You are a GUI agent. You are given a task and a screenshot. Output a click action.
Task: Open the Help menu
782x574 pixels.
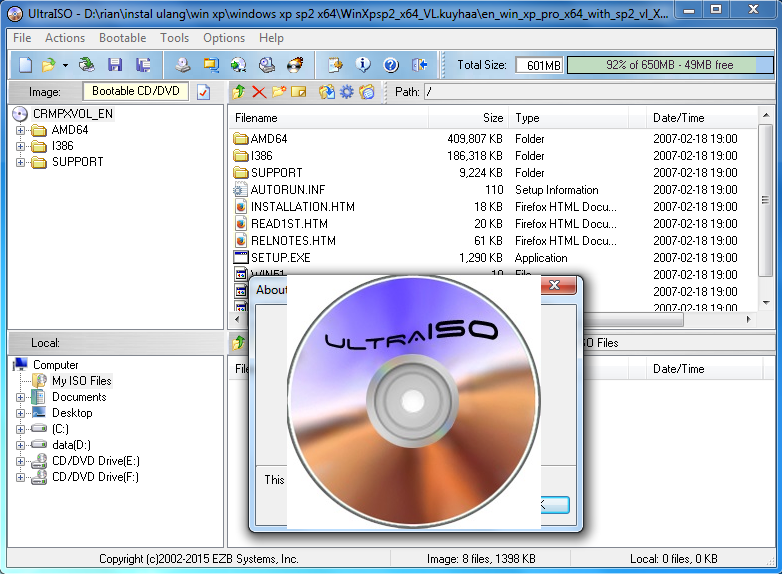click(x=271, y=38)
